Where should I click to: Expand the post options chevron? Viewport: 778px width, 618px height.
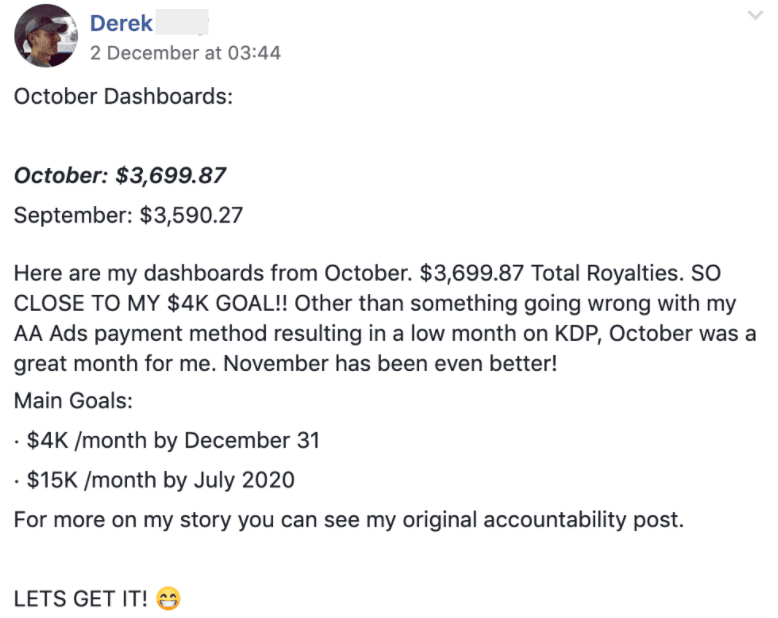pos(755,16)
